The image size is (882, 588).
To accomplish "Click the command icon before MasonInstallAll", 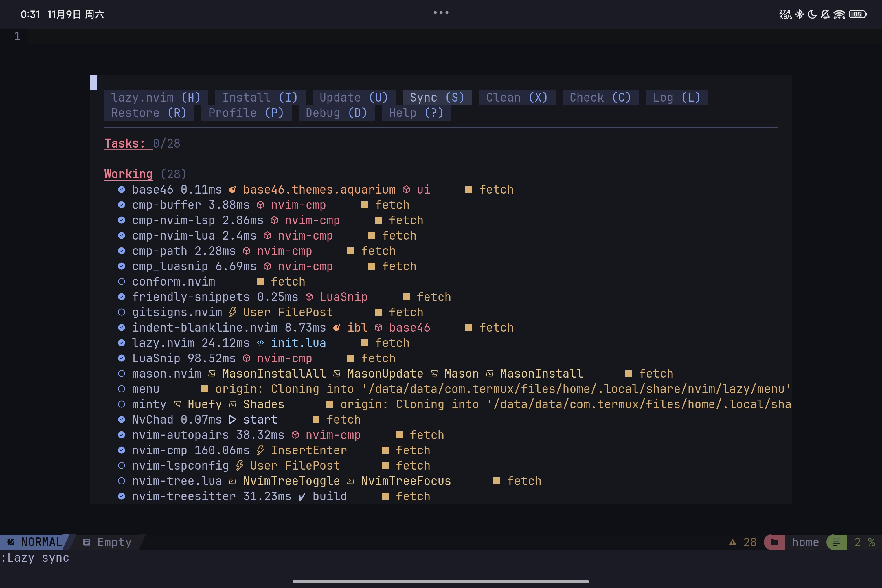I will [212, 374].
